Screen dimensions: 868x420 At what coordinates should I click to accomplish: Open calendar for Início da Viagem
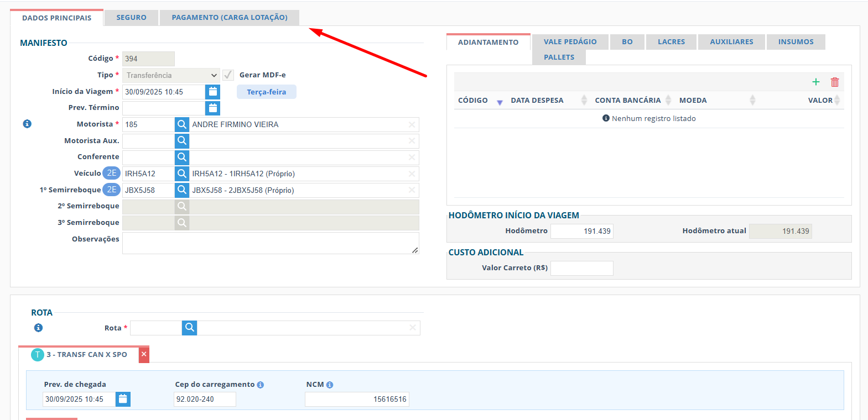point(212,92)
